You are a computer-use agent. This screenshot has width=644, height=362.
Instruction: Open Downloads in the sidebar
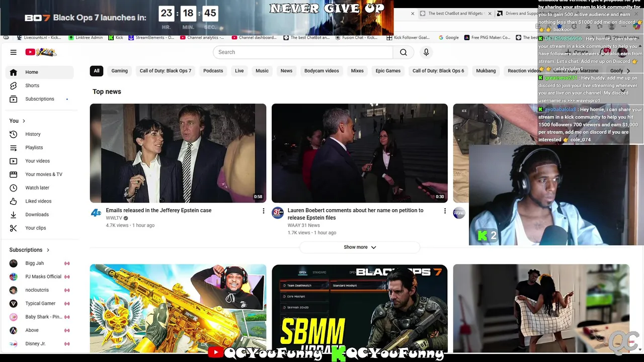[40, 215]
